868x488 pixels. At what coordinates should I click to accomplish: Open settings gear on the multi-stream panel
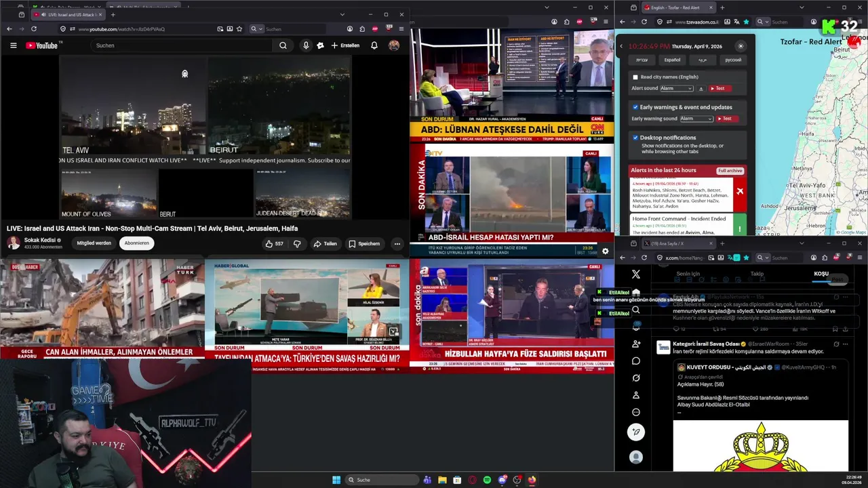(605, 251)
